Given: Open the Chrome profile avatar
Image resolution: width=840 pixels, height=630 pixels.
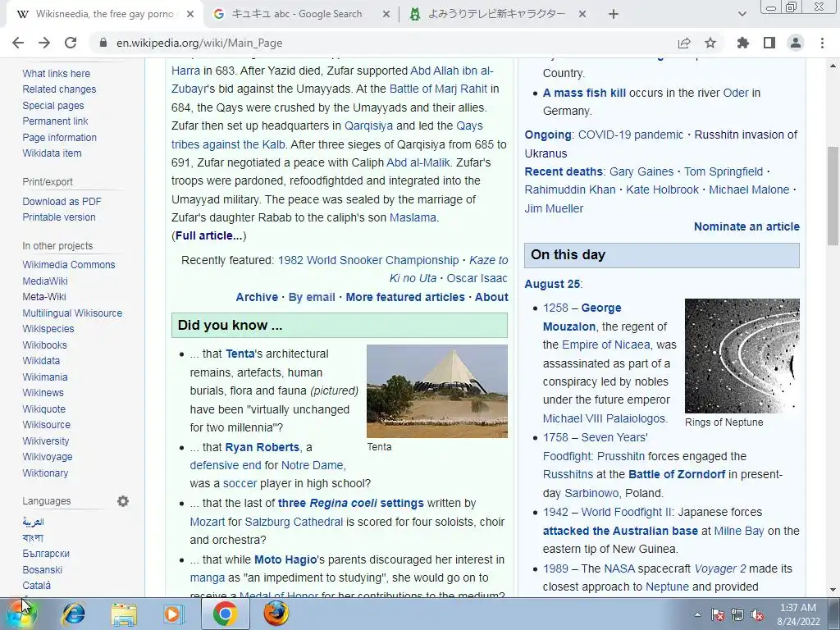Looking at the screenshot, I should pos(796,43).
